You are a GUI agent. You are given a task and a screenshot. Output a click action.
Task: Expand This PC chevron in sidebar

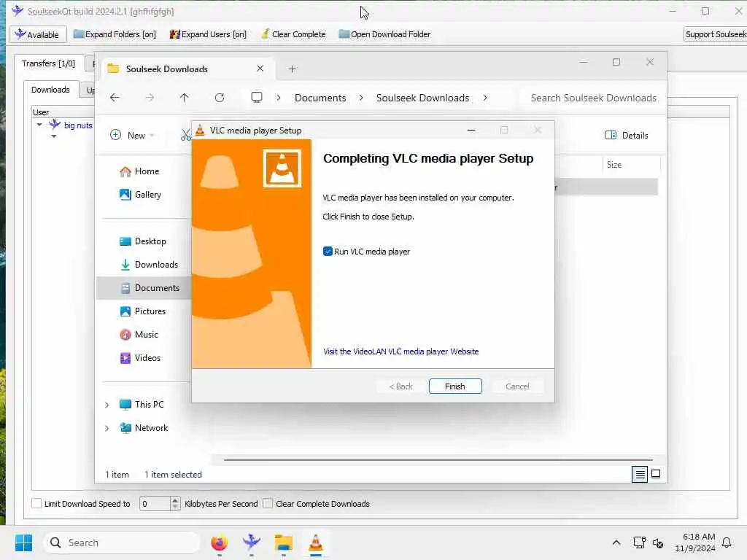(x=107, y=405)
